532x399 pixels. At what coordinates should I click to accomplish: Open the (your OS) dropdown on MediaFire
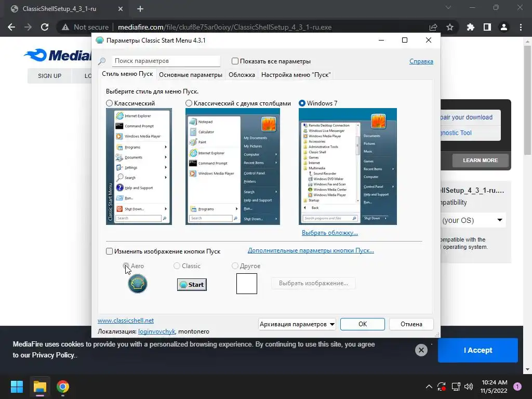coord(472,220)
